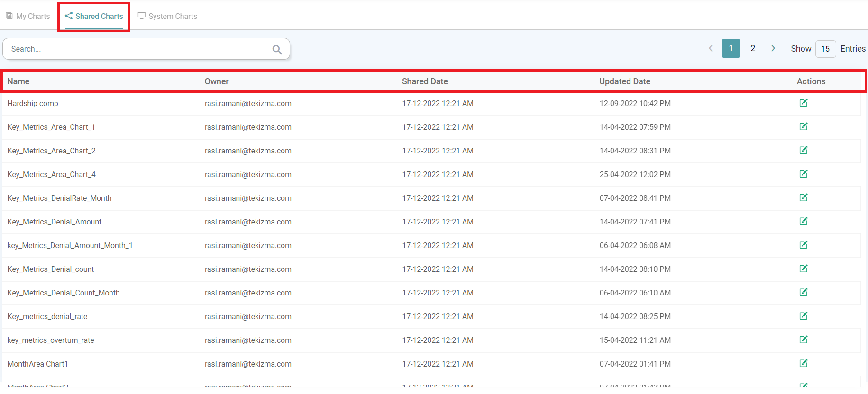Go to previous page with left chevron
The image size is (868, 394).
click(x=710, y=48)
